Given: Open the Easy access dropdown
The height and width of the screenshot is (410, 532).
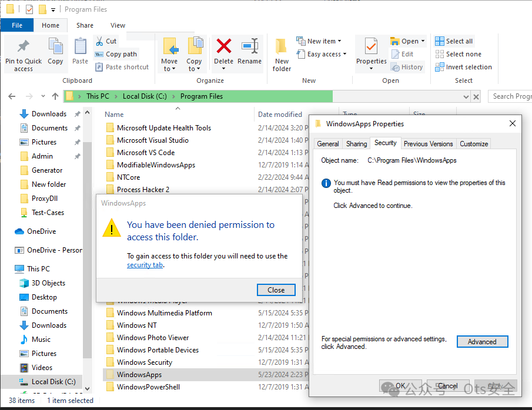Looking at the screenshot, I should click(322, 54).
